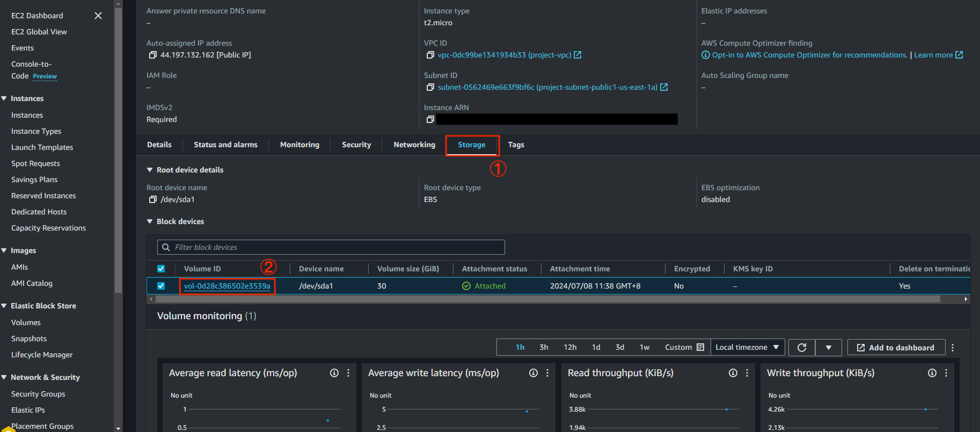Refresh the volume monitoring charts
The width and height of the screenshot is (980, 432).
coord(802,348)
